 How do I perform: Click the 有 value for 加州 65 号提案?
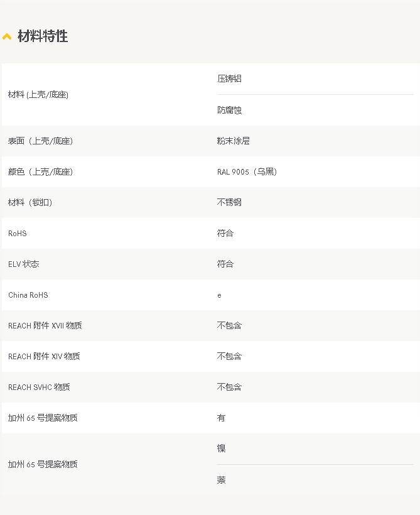pyautogui.click(x=221, y=418)
